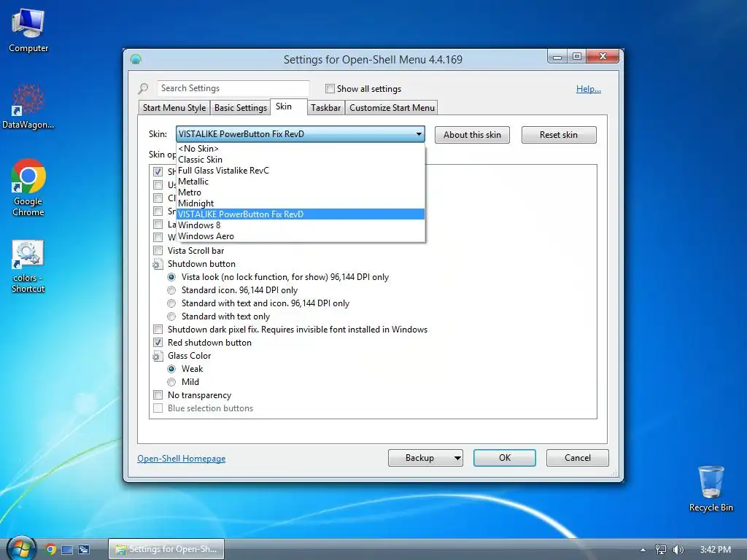Screen dimensions: 747x560
Task: Open the network tray icon
Action: (660, 550)
